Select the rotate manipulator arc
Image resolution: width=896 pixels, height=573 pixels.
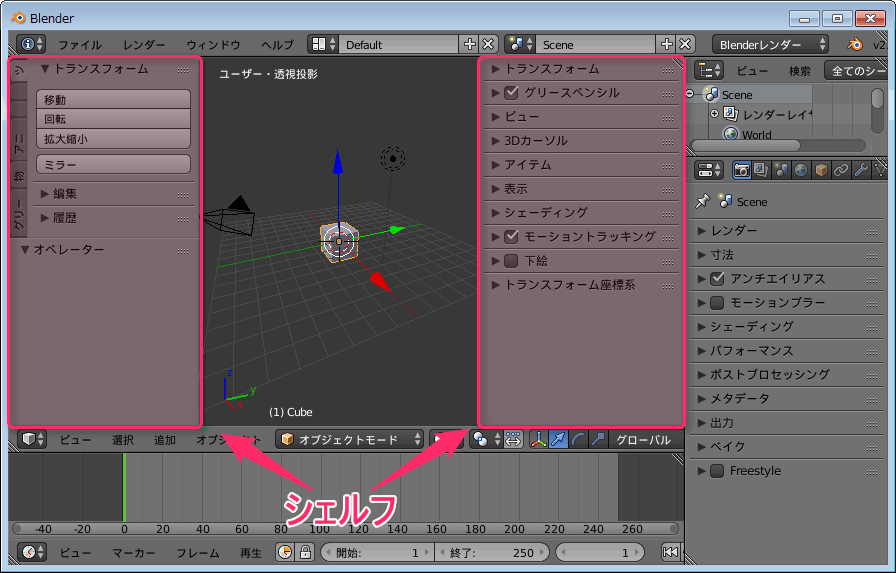coord(578,439)
